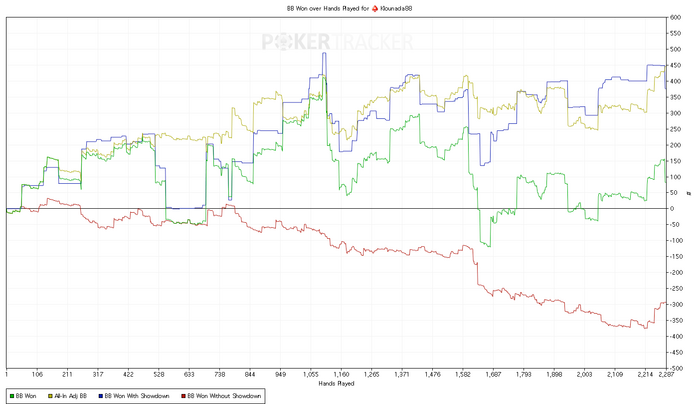Click the yellow All-In Adj BB legend swatch
This screenshot has width=700, height=404.
50,396
